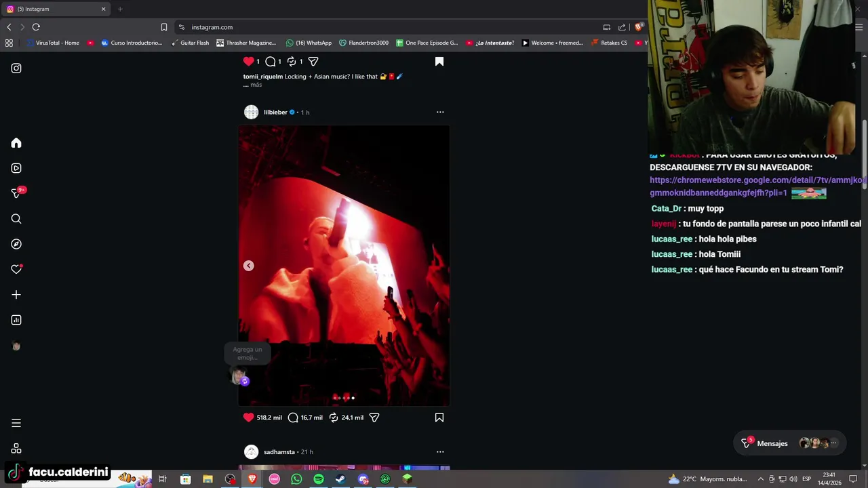The height and width of the screenshot is (488, 868).
Task: Go to previous image in lilbieber carousel
Action: 249,266
